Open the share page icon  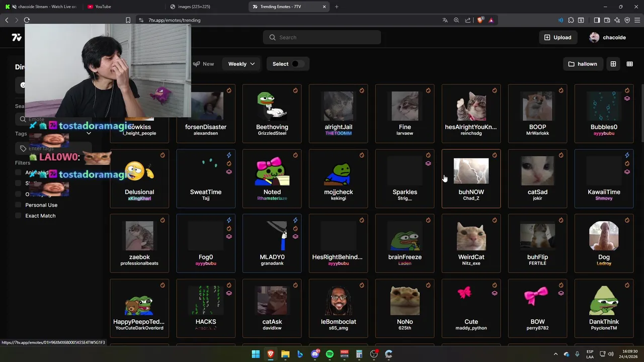[x=468, y=20]
